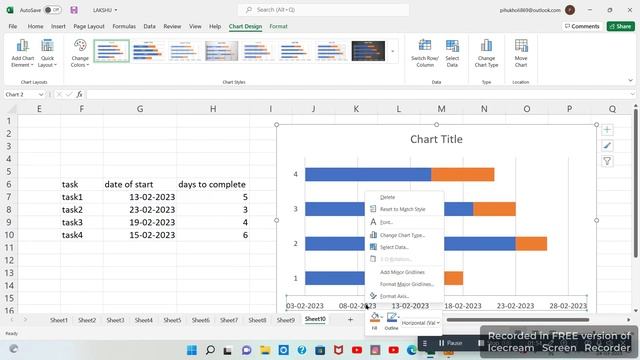640x360 pixels.
Task: Select dark background chart style thumbnail
Action: click(x=368, y=51)
